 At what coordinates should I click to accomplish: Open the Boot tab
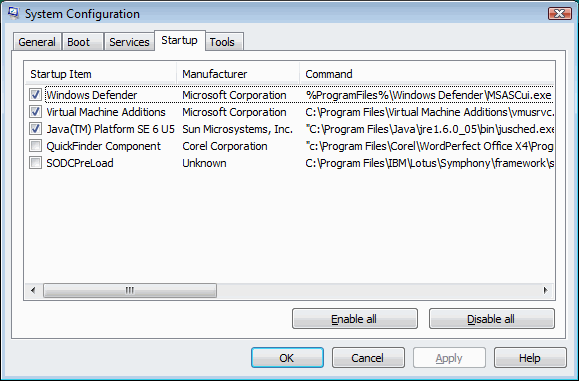pyautogui.click(x=82, y=42)
